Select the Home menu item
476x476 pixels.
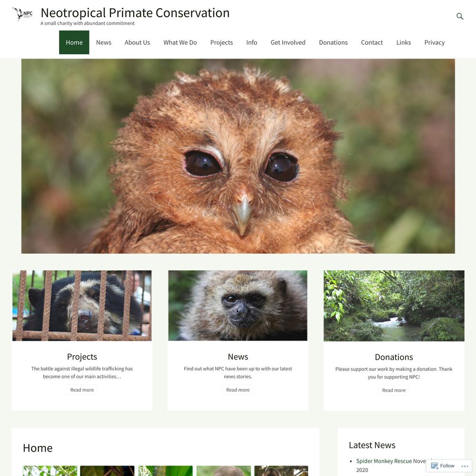tap(74, 42)
